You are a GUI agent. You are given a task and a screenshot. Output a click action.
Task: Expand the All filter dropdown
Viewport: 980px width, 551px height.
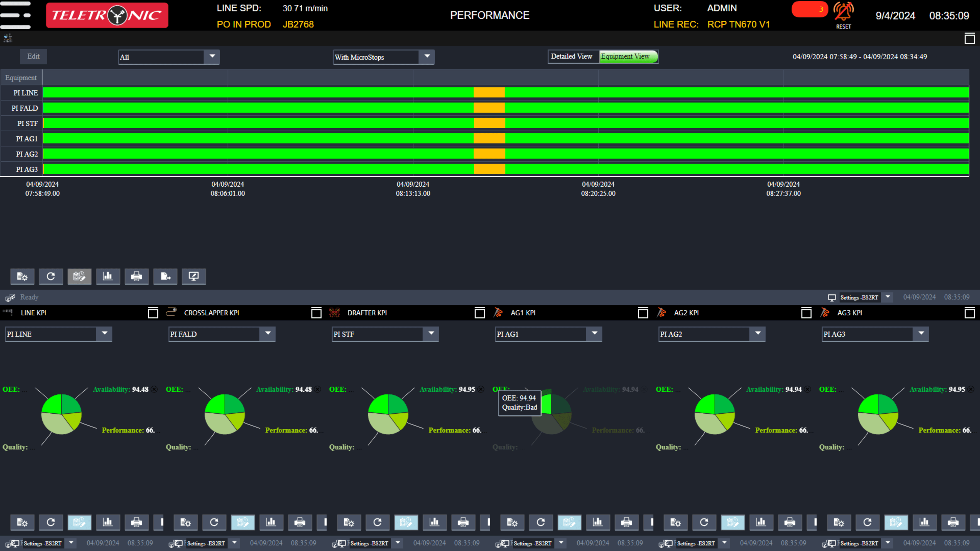(212, 57)
